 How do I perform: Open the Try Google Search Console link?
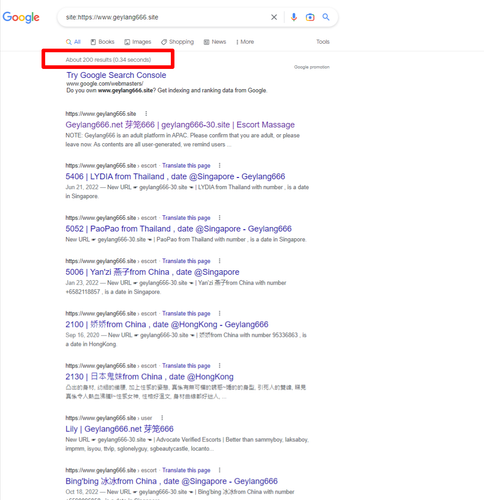click(x=116, y=75)
